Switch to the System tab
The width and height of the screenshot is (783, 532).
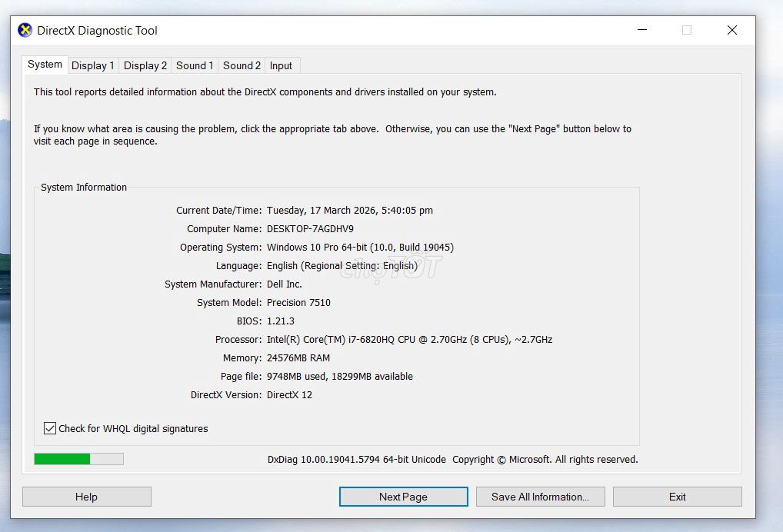coord(45,65)
